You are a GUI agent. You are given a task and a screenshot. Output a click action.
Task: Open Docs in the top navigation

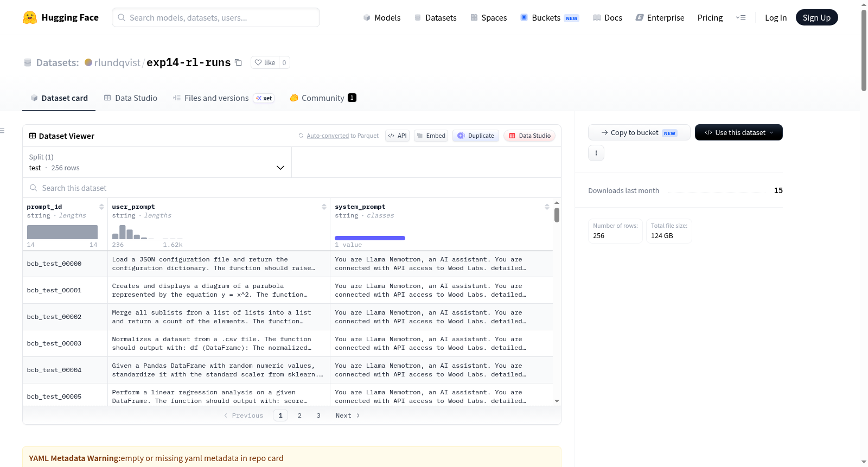pyautogui.click(x=608, y=17)
